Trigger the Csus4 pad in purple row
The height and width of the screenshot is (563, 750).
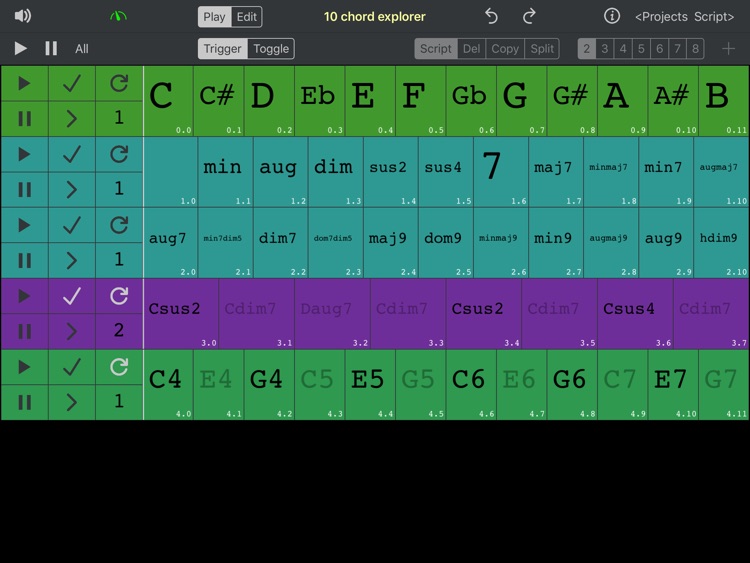635,313
